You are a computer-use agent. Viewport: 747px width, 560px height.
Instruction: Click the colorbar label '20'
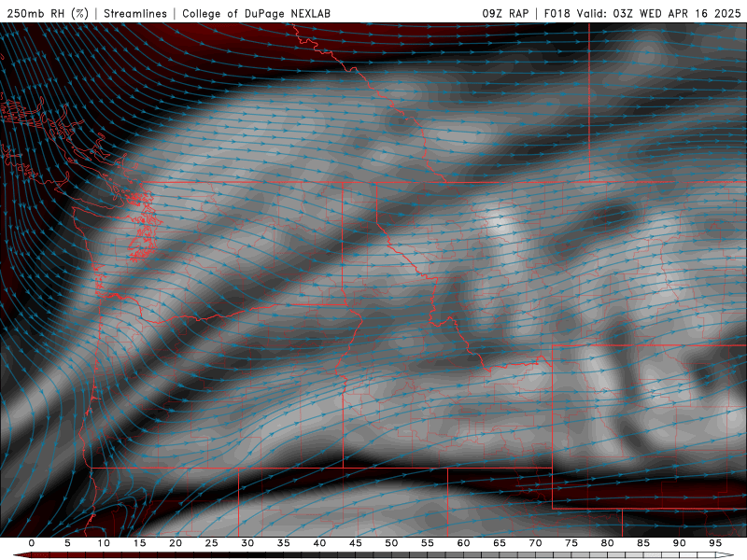(x=176, y=543)
